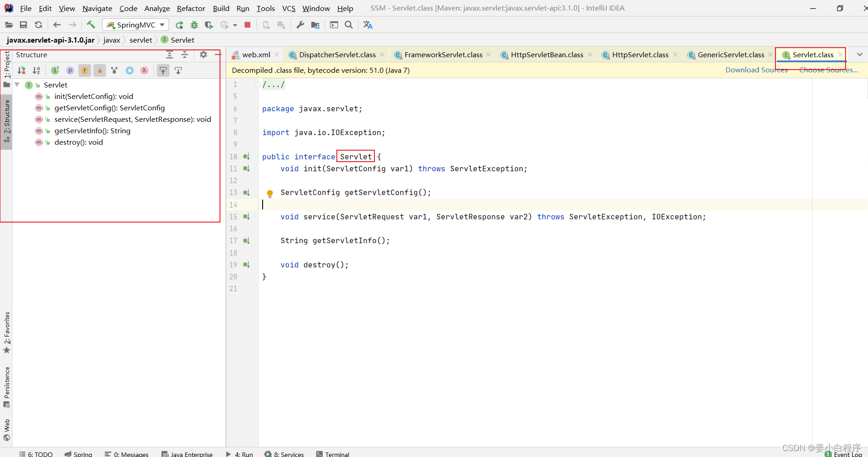Screen dimensions: 868x457
Task: Select the destroy(): void method in Structure
Action: [x=78, y=142]
